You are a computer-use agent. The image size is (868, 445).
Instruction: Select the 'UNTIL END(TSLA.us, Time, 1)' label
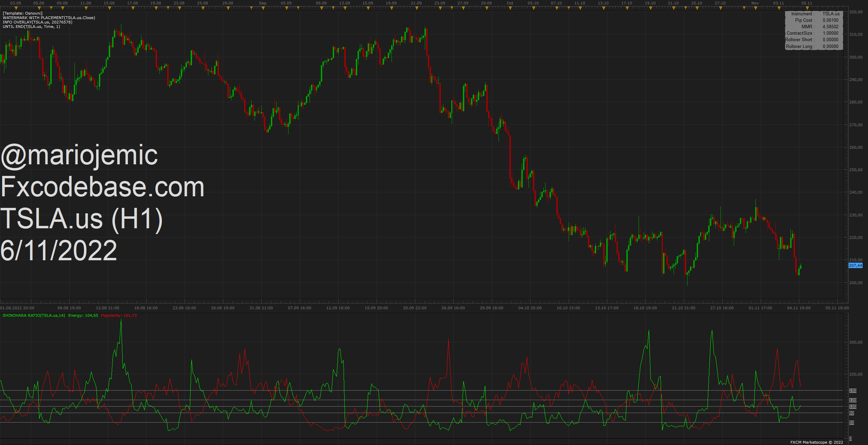pos(31,27)
